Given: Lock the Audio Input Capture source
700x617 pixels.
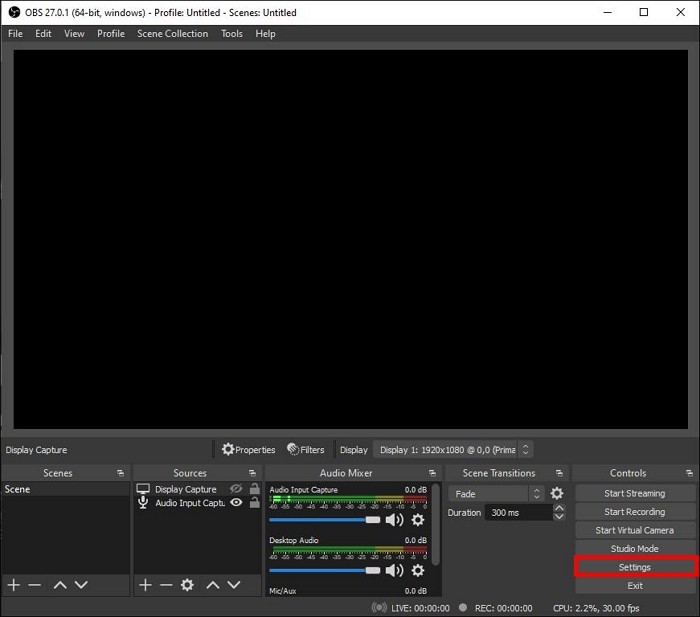Looking at the screenshot, I should pos(254,502).
